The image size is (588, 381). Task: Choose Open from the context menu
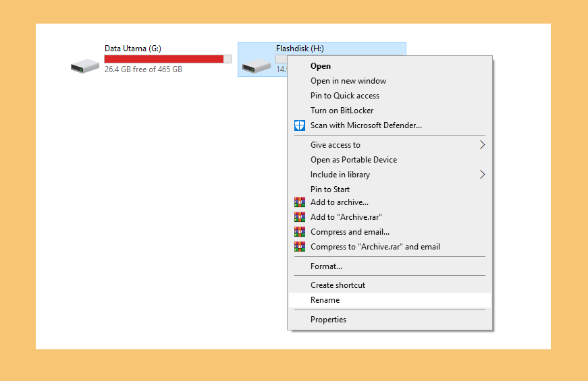(390, 66)
